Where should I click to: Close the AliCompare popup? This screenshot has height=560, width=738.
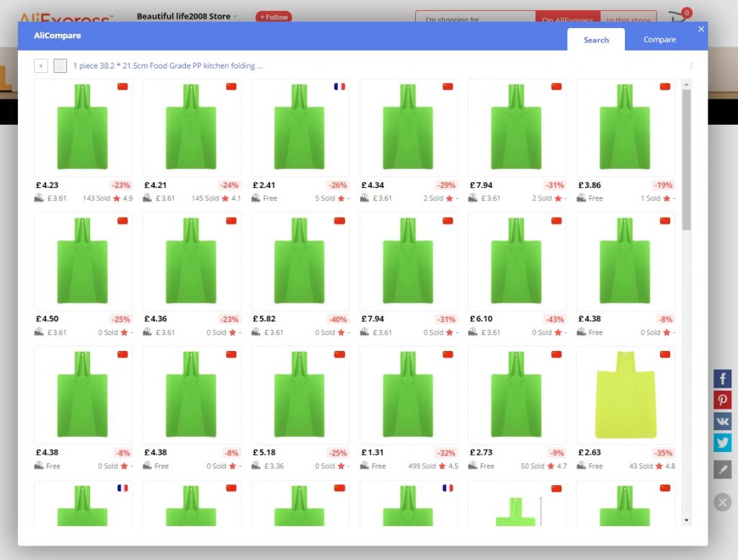[701, 29]
